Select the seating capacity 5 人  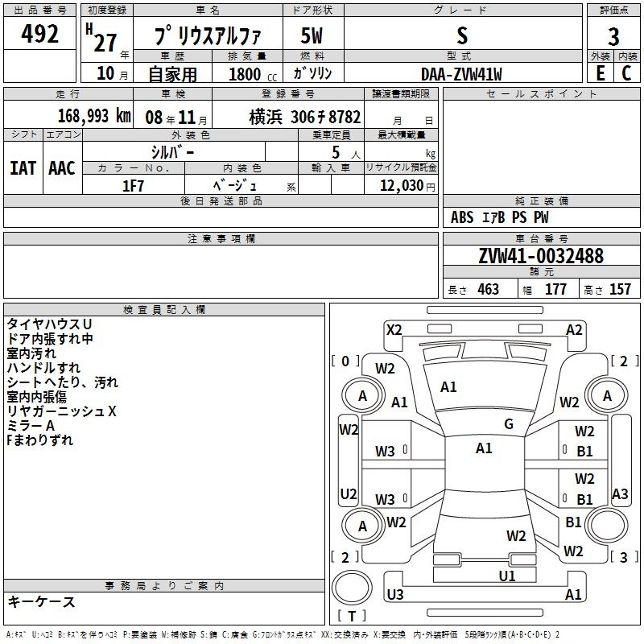point(346,153)
